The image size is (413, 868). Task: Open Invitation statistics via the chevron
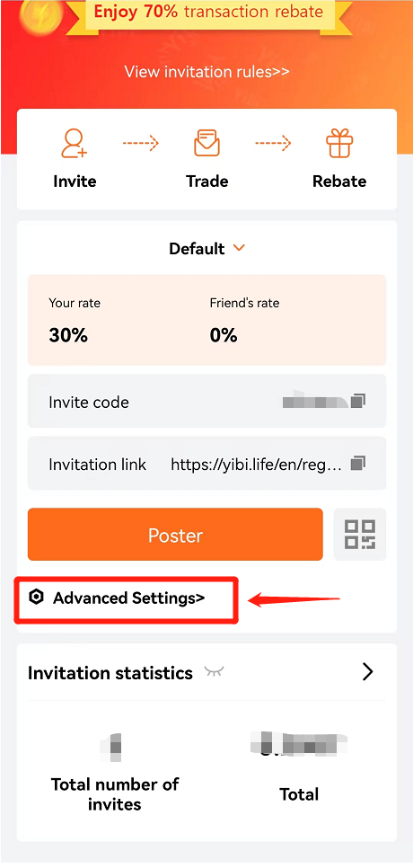pyautogui.click(x=368, y=672)
